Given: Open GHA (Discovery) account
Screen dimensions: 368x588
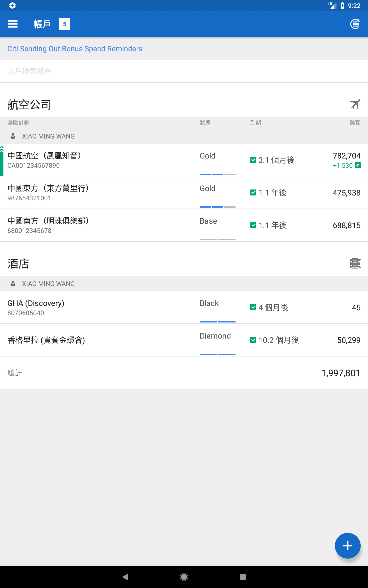Looking at the screenshot, I should 184,307.
